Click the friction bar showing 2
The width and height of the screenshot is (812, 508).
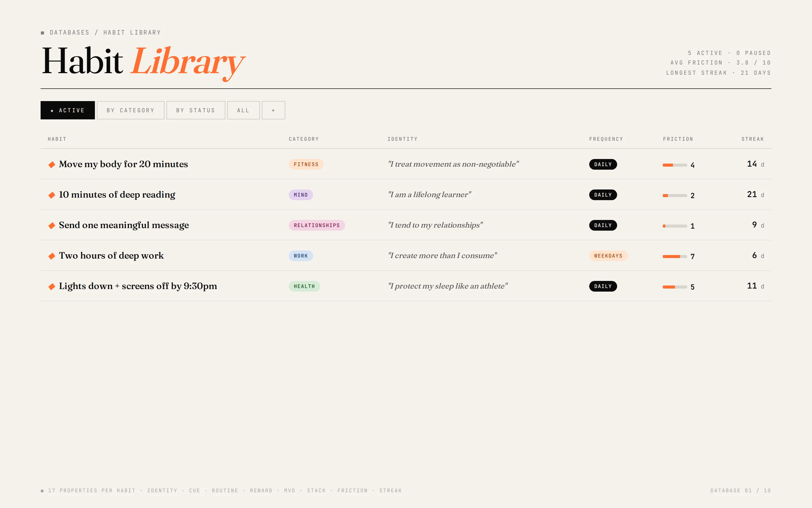coord(675,196)
